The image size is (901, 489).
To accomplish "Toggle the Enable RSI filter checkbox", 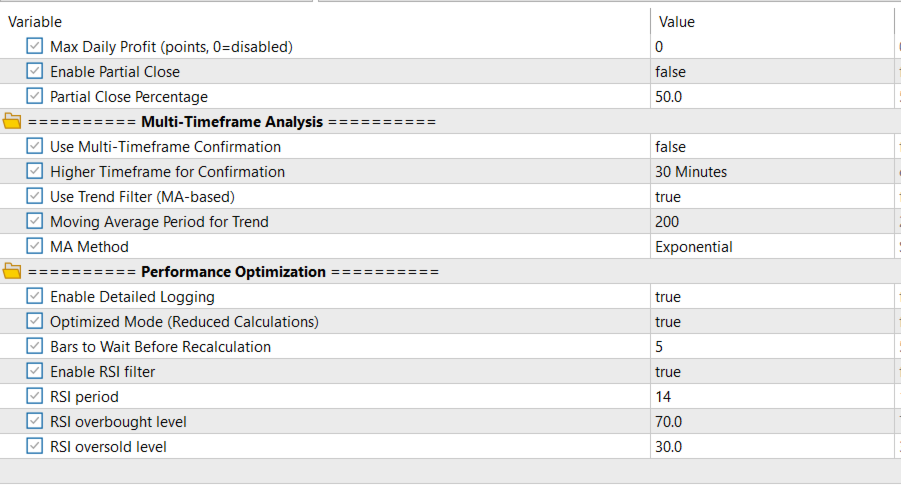I will [35, 372].
